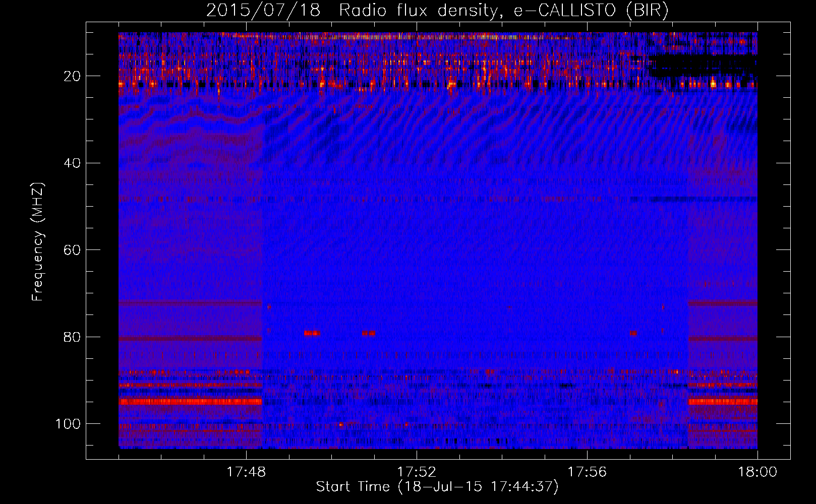Click the 40 MHz frequency tick label
816x504 pixels.
(73, 163)
